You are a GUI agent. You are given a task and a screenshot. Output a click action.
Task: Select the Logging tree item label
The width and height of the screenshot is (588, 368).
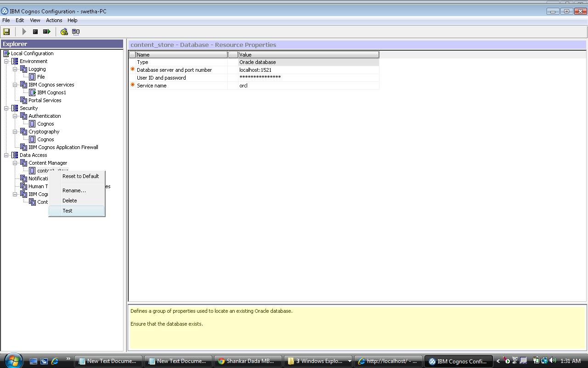tap(37, 69)
